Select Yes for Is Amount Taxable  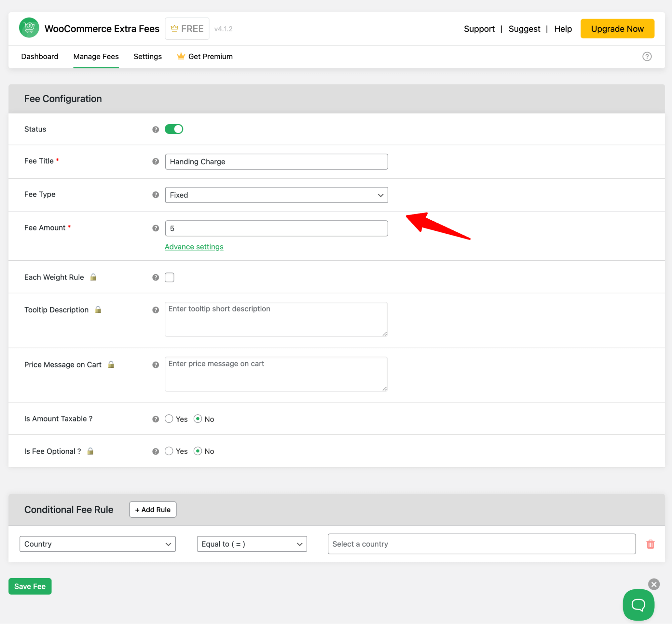tap(169, 419)
